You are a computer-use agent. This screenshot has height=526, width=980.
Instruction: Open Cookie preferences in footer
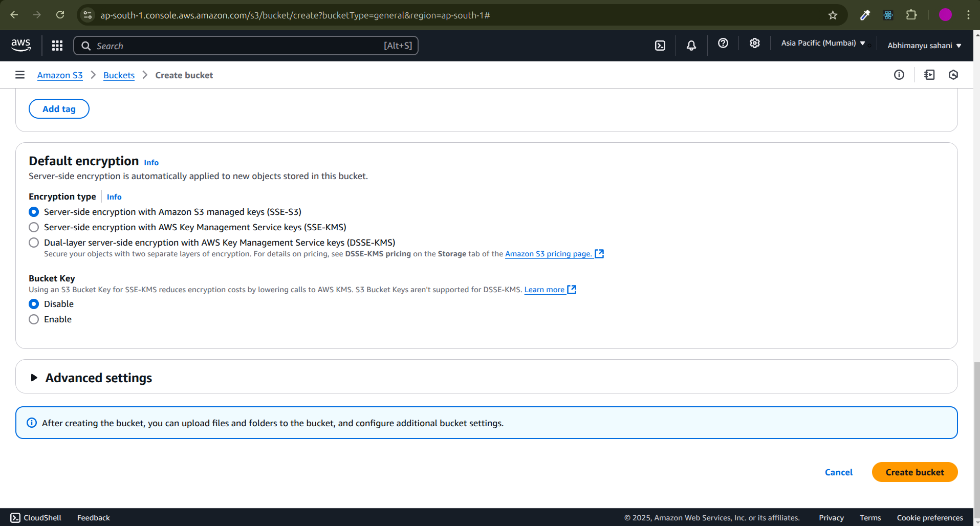click(x=930, y=518)
